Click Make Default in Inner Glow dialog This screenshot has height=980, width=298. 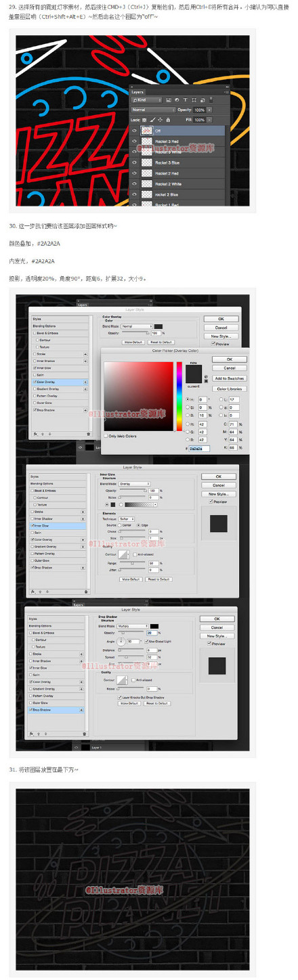[x=131, y=579]
